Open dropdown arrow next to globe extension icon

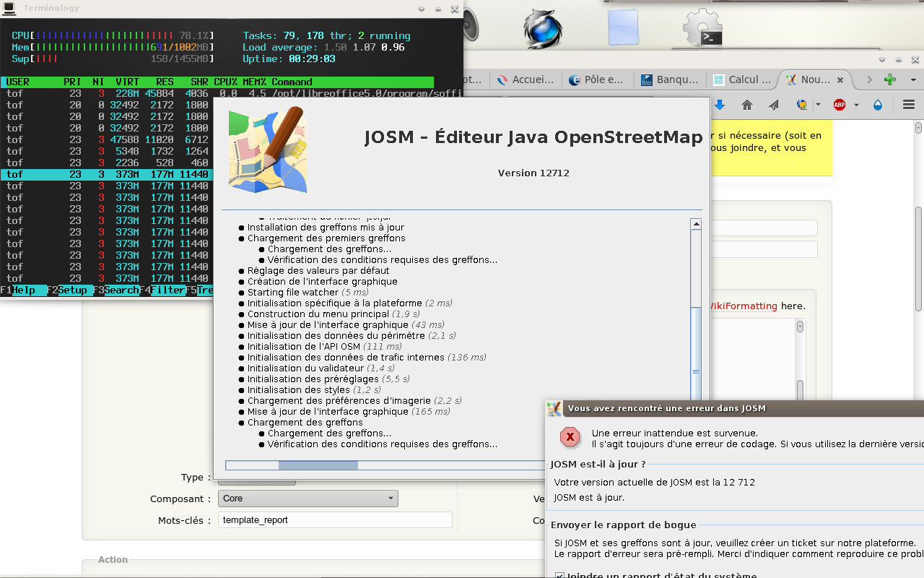point(818,105)
